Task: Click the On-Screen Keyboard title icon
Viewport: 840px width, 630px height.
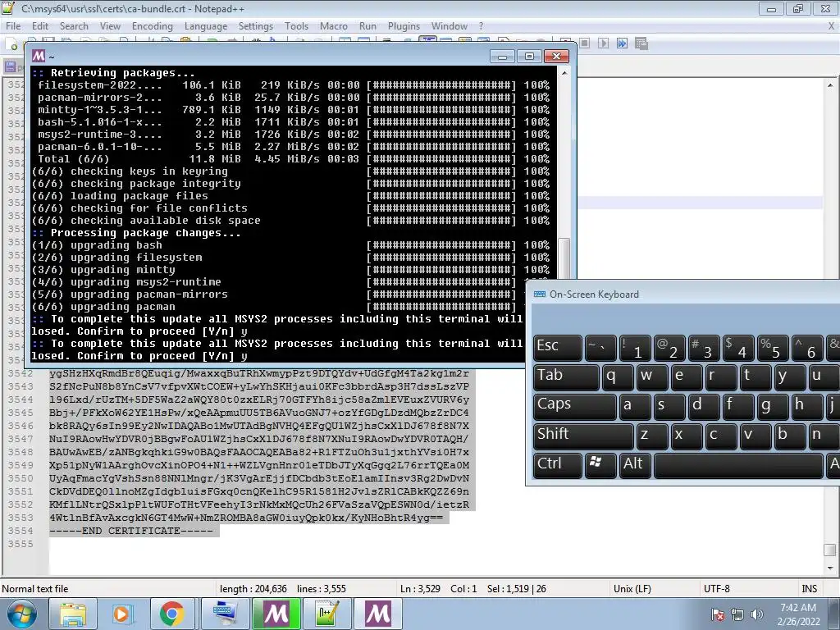Action: tap(540, 294)
